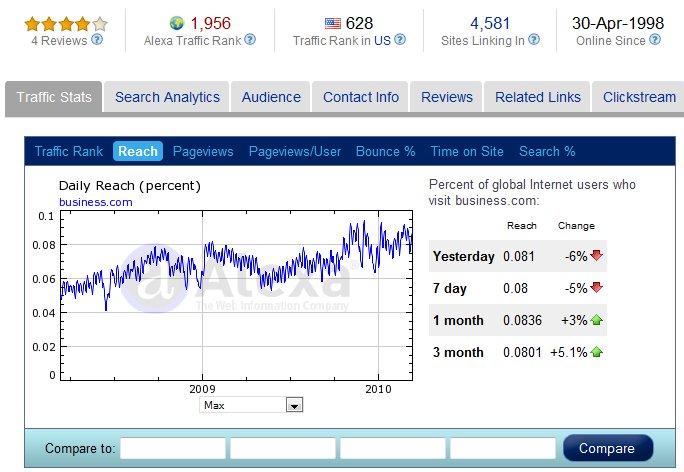This screenshot has width=684, height=472.
Task: Click the help icon next to Alexa Traffic Rank
Action: [x=250, y=40]
